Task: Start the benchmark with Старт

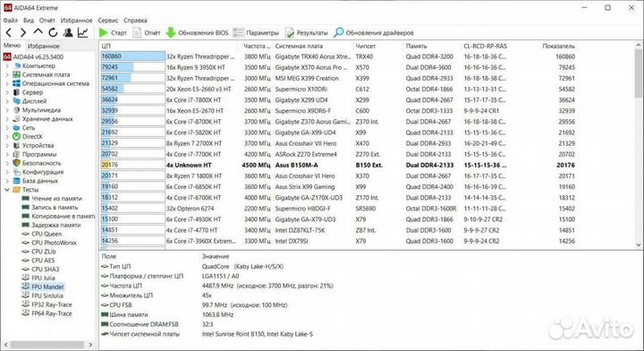Action: pos(113,33)
